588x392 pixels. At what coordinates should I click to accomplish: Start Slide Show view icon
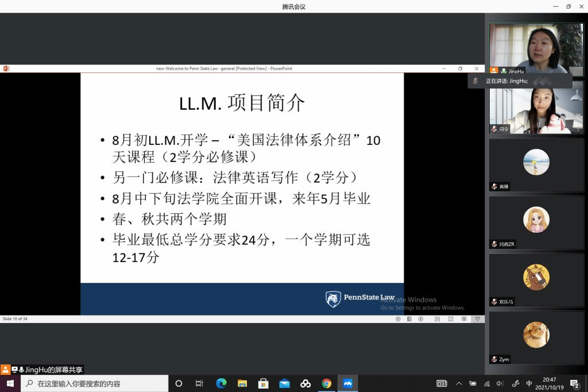tap(477, 319)
